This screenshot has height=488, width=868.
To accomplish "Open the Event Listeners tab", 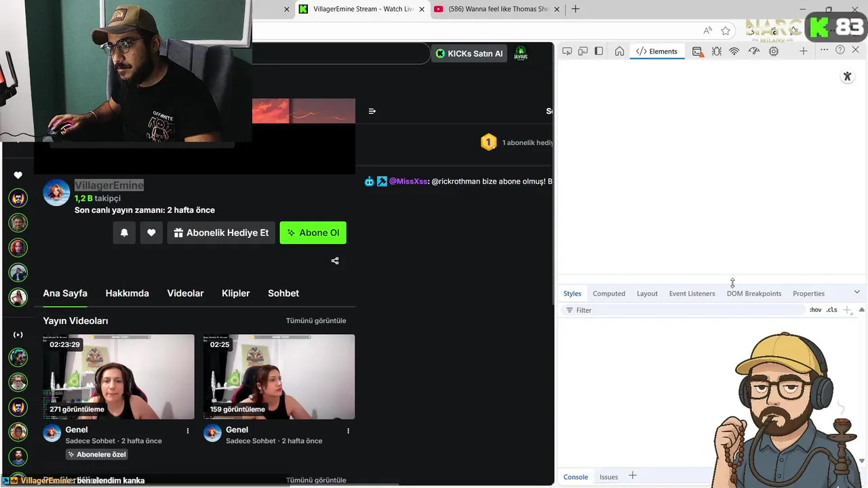I will click(x=692, y=293).
